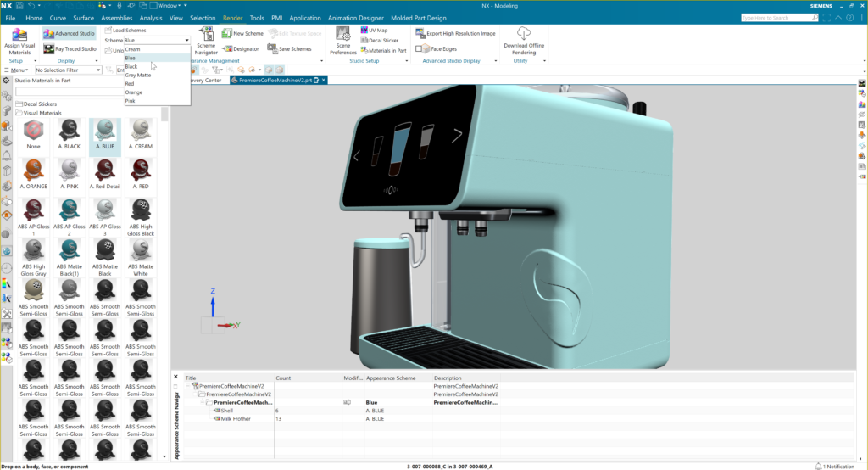This screenshot has width=868, height=470.
Task: Click the Scheme Navigator icon
Action: click(206, 34)
